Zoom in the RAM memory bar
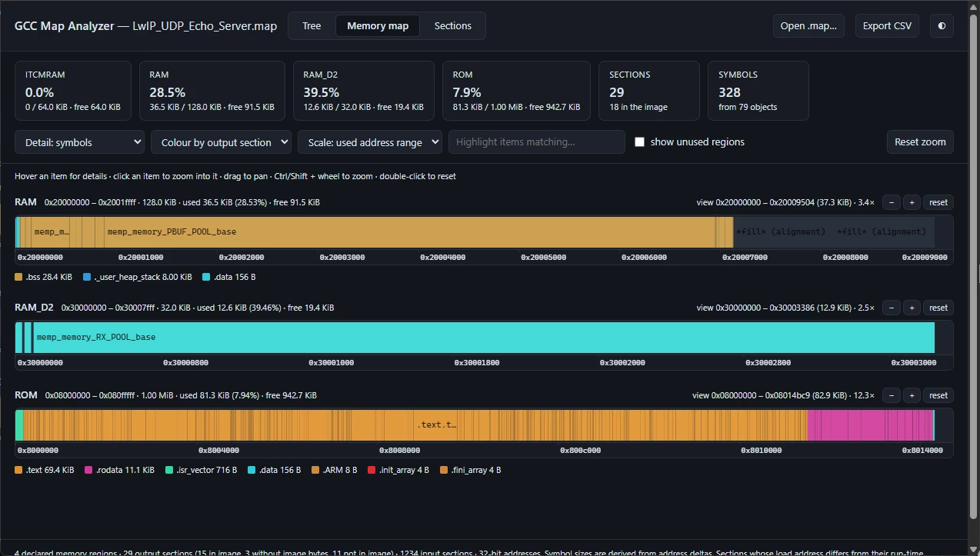980x556 pixels. tap(912, 202)
